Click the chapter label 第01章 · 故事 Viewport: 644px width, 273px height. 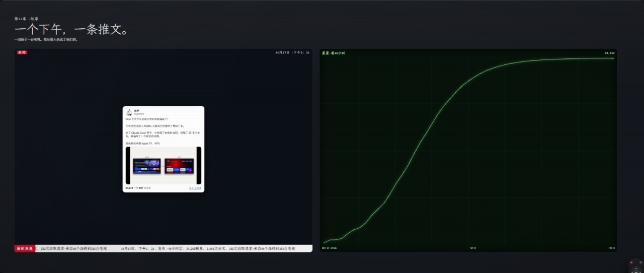(x=26, y=19)
